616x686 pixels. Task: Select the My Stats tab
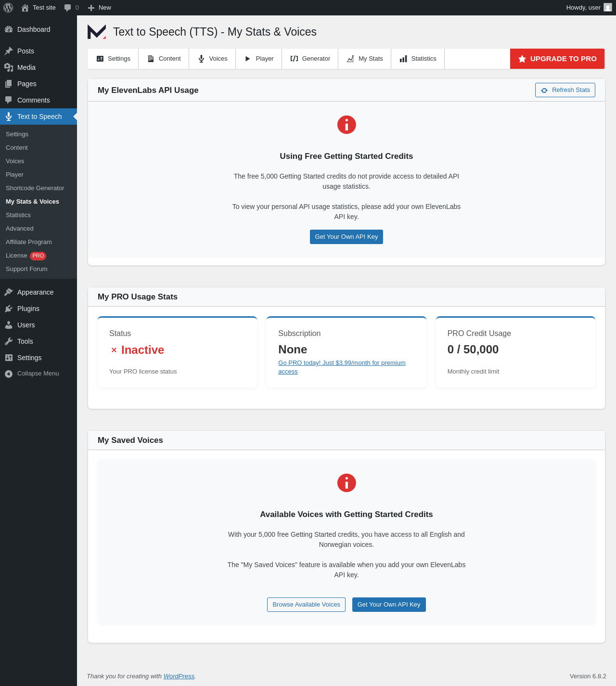(x=365, y=59)
